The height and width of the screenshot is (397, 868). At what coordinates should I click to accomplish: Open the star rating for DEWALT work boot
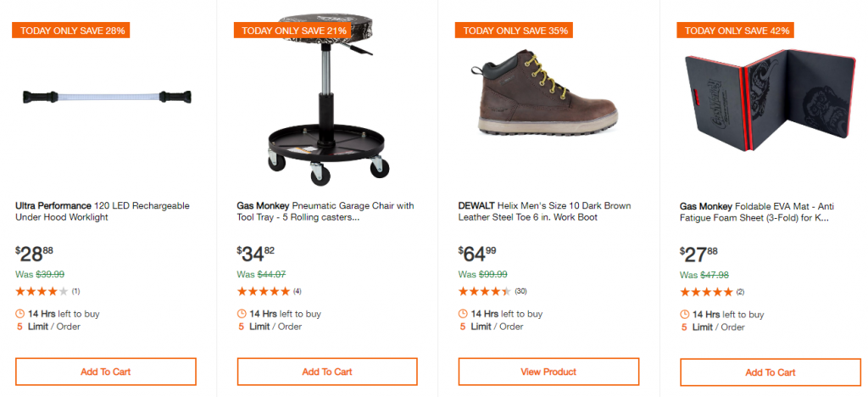485,291
